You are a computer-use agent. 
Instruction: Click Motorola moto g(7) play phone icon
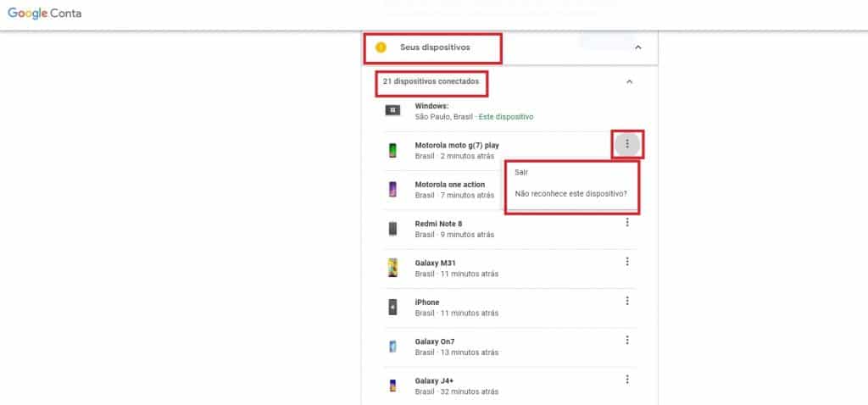(x=392, y=151)
